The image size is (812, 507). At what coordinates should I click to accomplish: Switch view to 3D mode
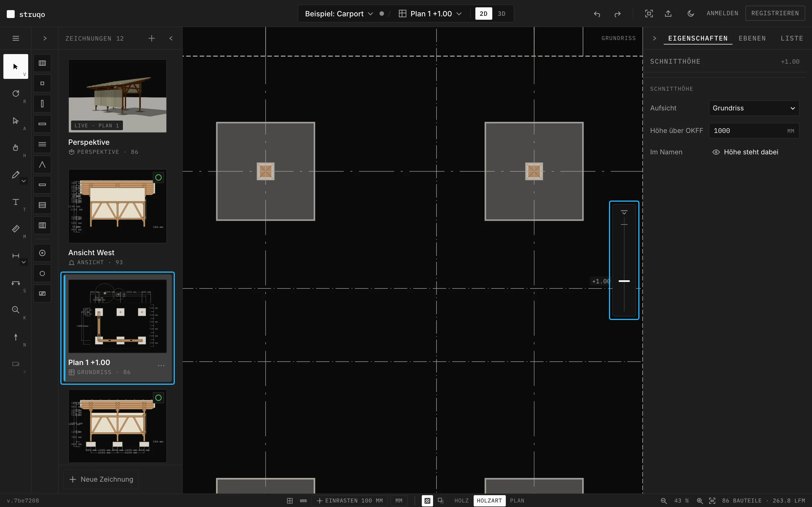501,14
